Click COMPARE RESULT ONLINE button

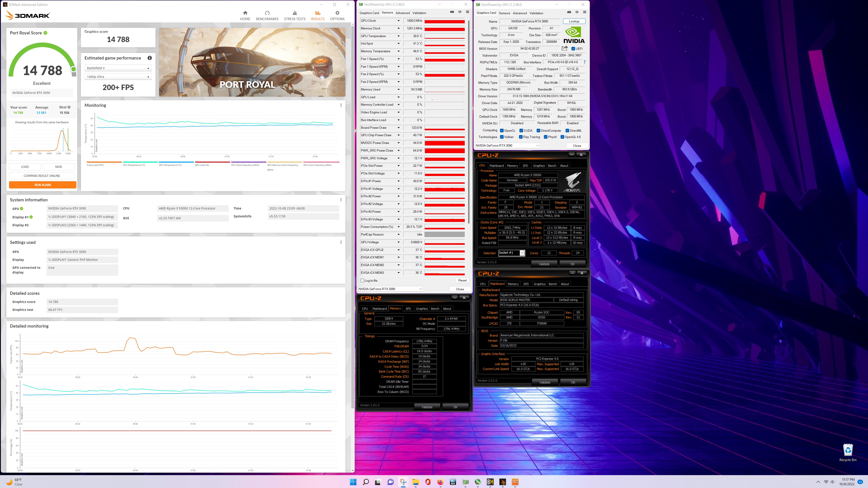tap(42, 176)
